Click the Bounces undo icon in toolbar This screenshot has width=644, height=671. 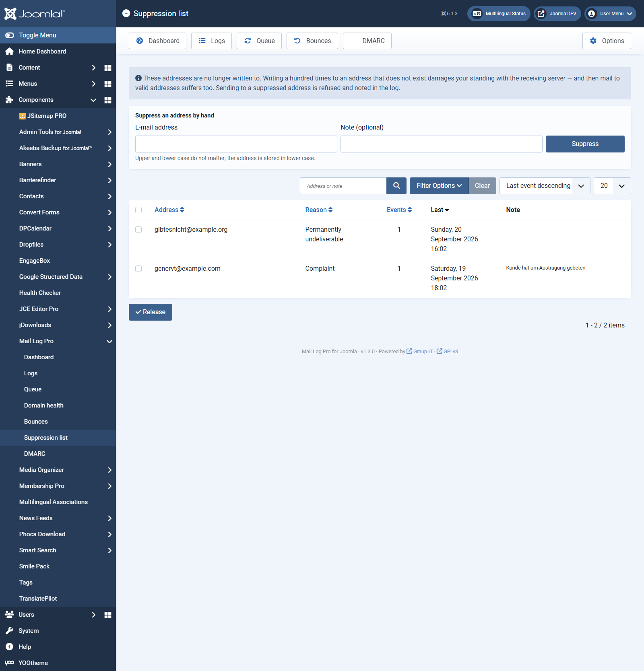coord(297,41)
